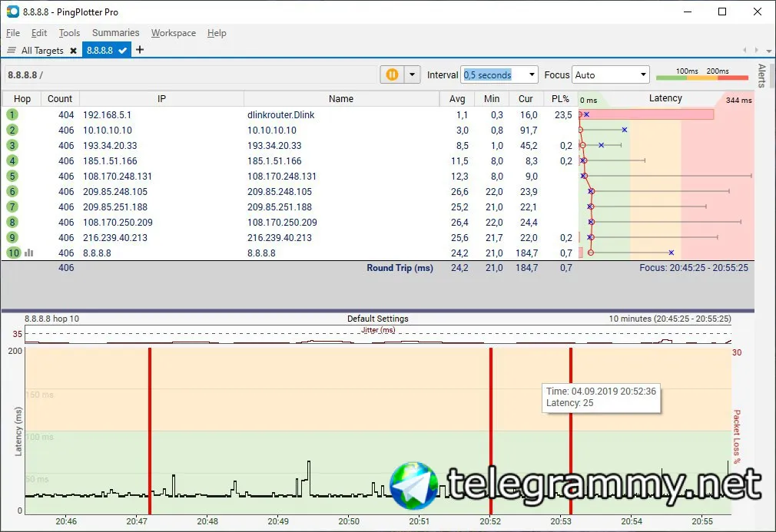Select hop 9 number icon

click(12, 237)
